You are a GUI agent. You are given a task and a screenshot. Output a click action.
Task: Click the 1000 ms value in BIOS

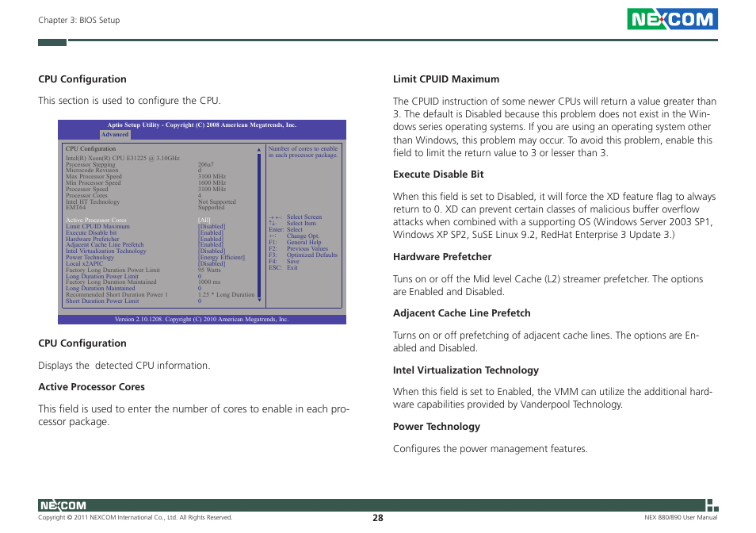208,282
